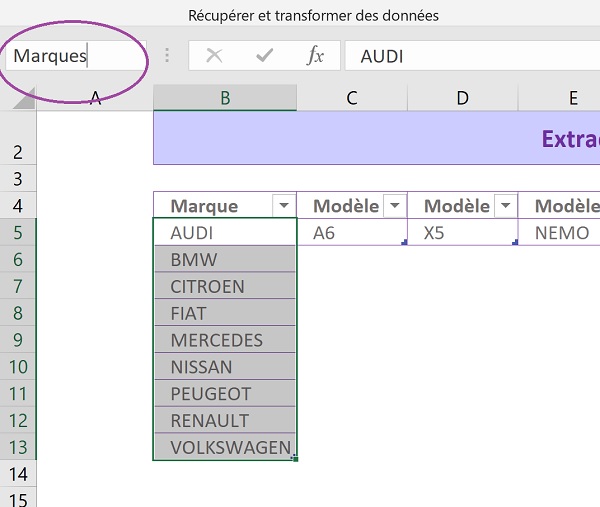Click the Select All corner triangle
The height and width of the screenshot is (507, 600).
(x=24, y=98)
